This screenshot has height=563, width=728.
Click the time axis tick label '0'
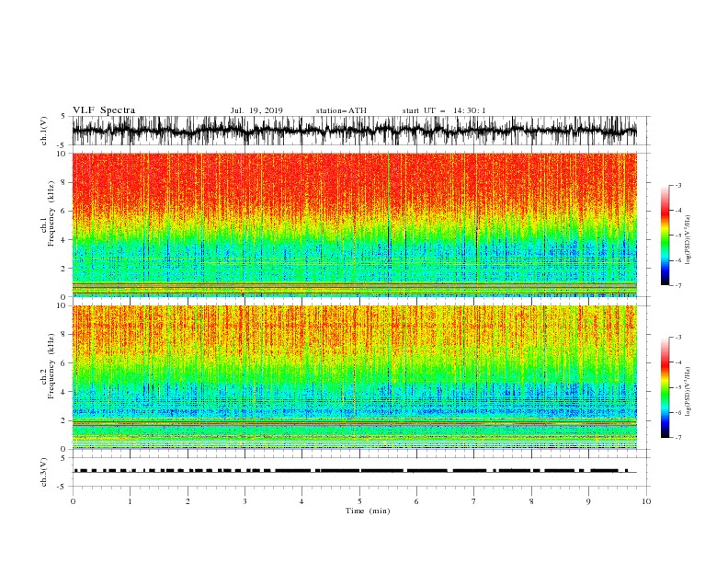(73, 501)
